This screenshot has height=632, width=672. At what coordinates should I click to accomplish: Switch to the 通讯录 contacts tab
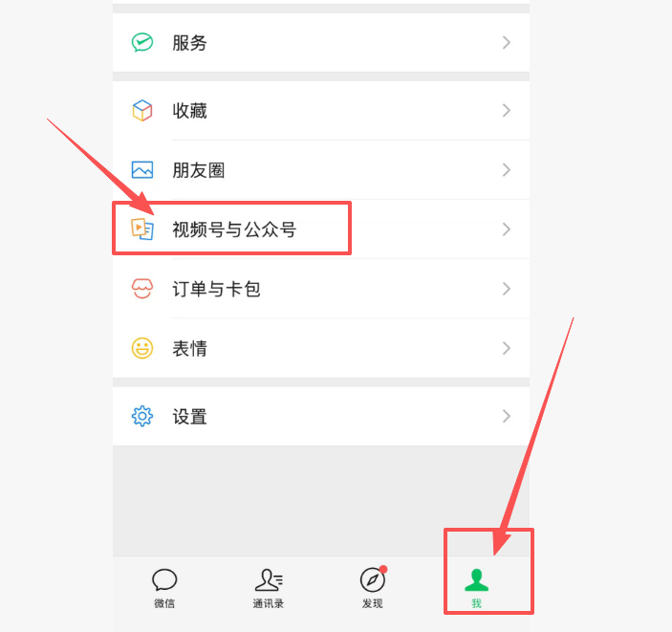(269, 588)
